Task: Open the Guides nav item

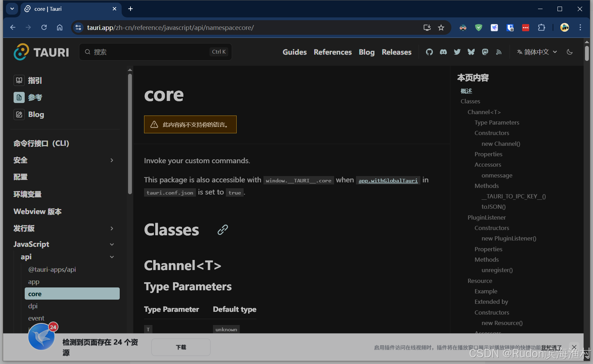Action: (294, 52)
